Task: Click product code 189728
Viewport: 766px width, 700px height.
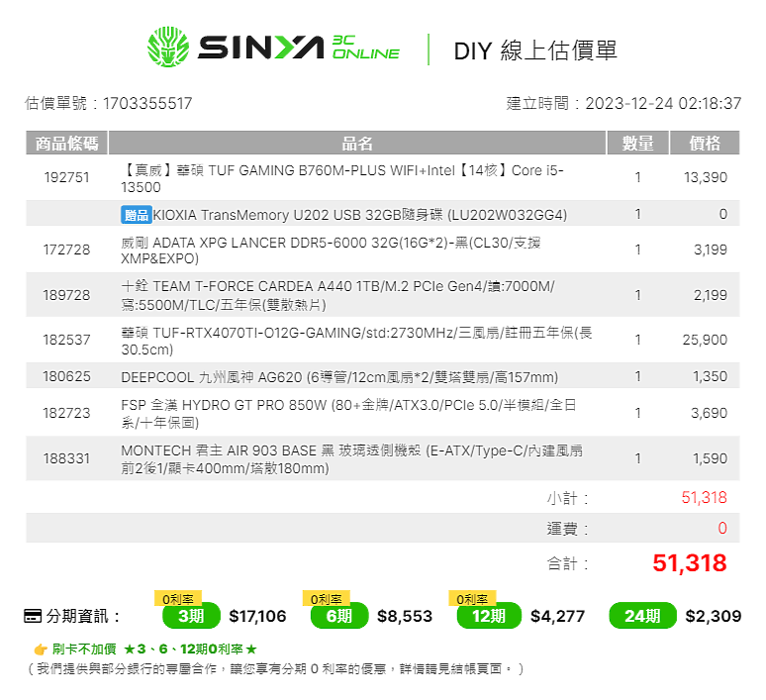Action: click(67, 295)
